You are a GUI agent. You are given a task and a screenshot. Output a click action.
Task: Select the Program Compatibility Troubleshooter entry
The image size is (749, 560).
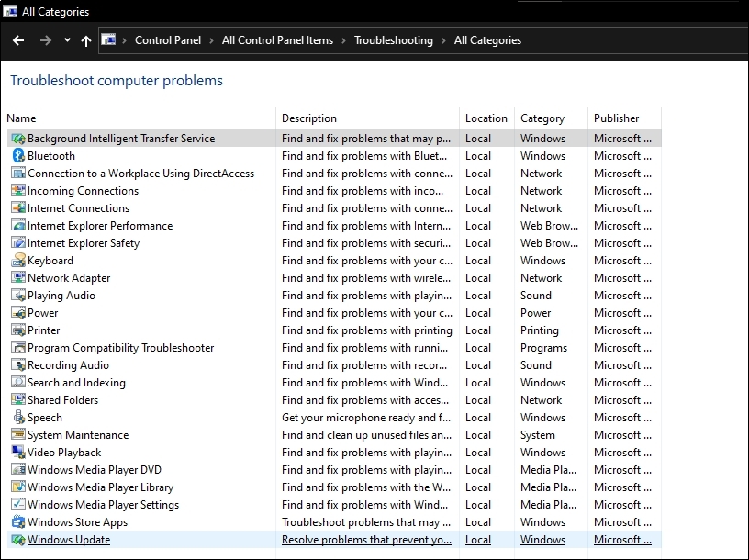point(120,348)
